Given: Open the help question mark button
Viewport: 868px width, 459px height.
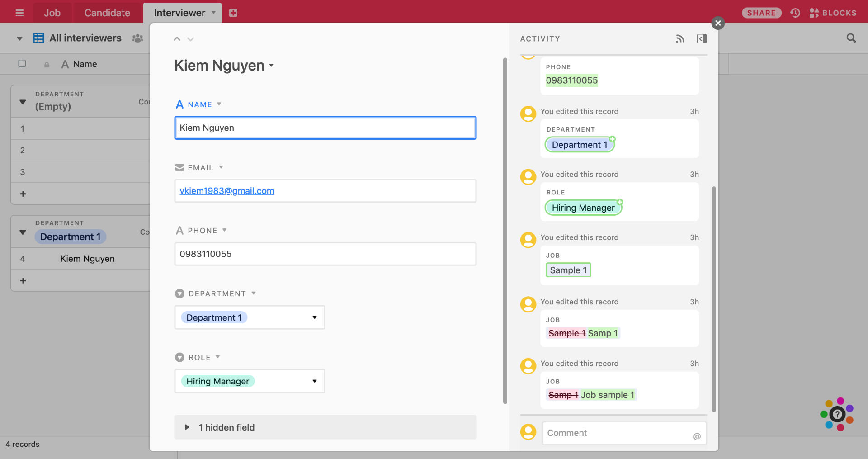Looking at the screenshot, I should tap(837, 414).
